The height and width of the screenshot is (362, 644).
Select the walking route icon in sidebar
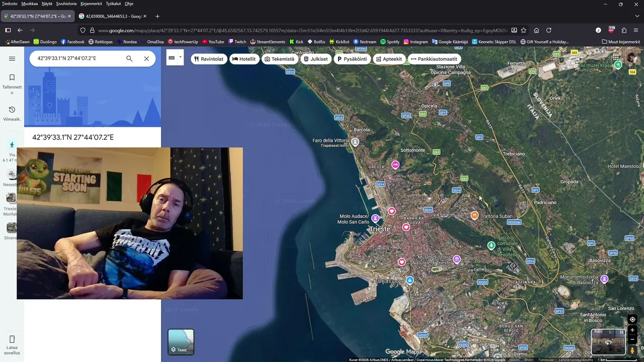[12, 145]
